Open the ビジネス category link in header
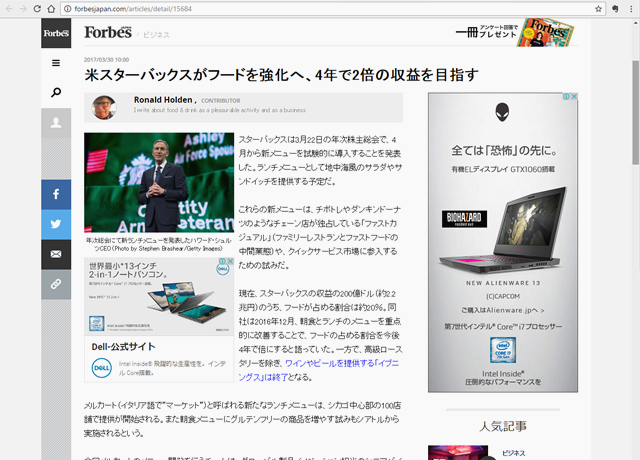Image resolution: width=640 pixels, height=460 pixels. click(x=155, y=35)
